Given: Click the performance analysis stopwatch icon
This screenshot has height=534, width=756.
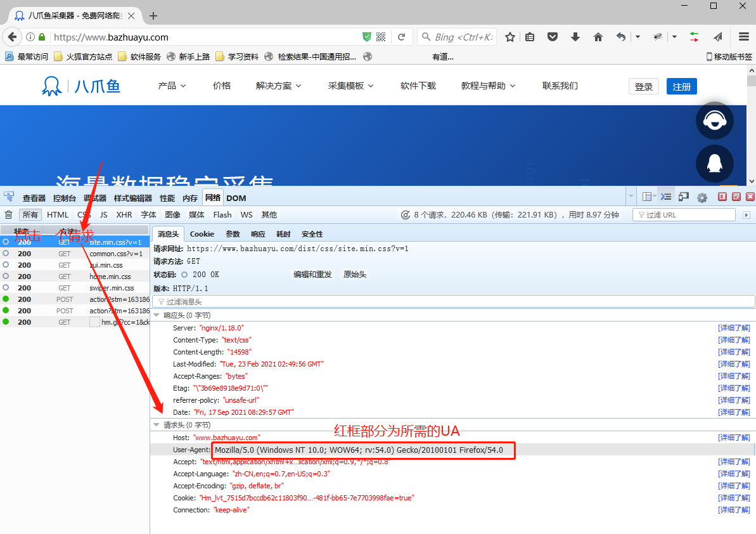Looking at the screenshot, I should tap(406, 215).
